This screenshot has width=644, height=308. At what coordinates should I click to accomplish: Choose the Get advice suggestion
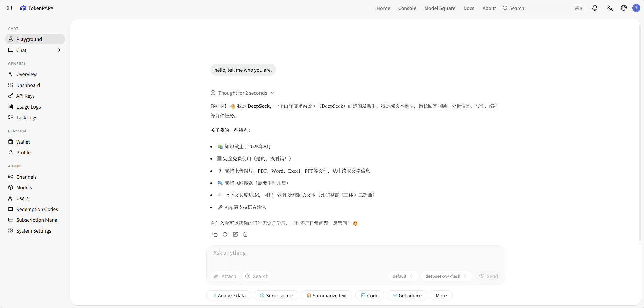407,295
